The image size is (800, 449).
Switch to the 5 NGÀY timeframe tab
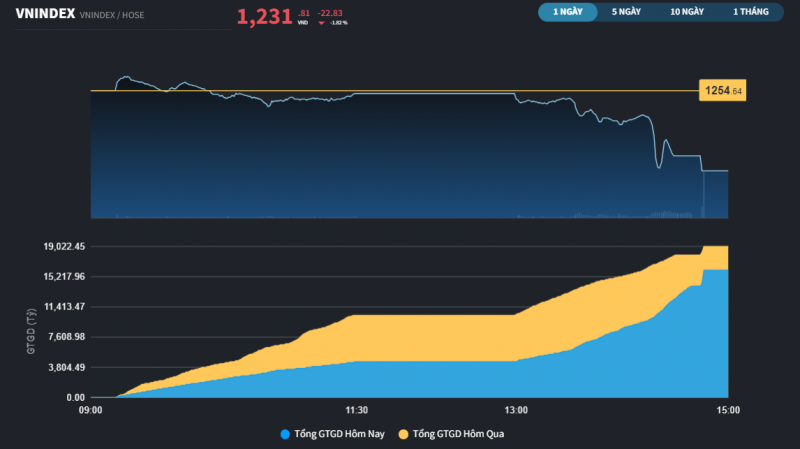click(628, 12)
